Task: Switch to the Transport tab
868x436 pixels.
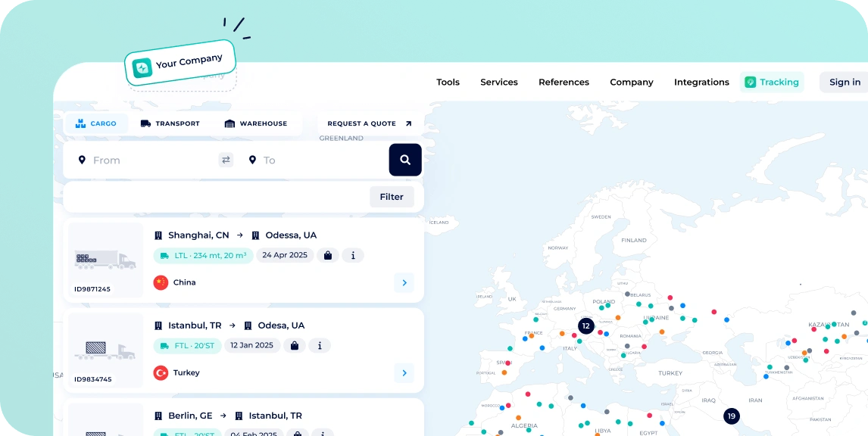Action: [x=170, y=123]
